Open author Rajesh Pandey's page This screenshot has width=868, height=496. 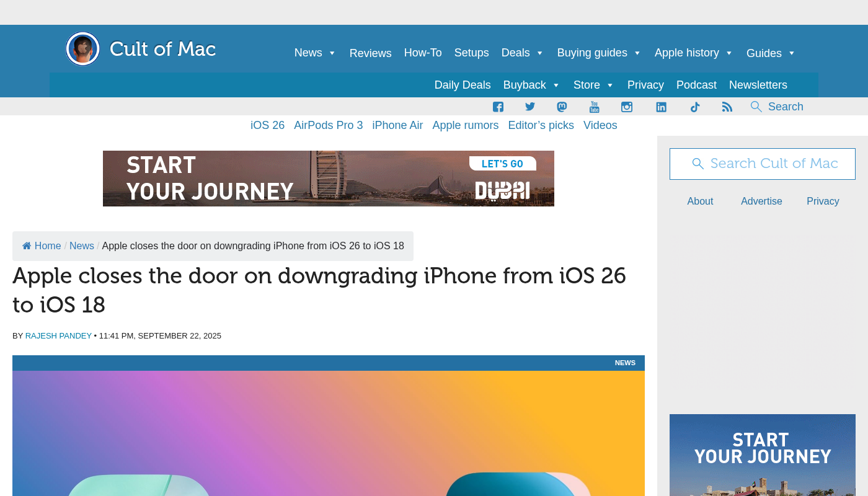coord(58,335)
